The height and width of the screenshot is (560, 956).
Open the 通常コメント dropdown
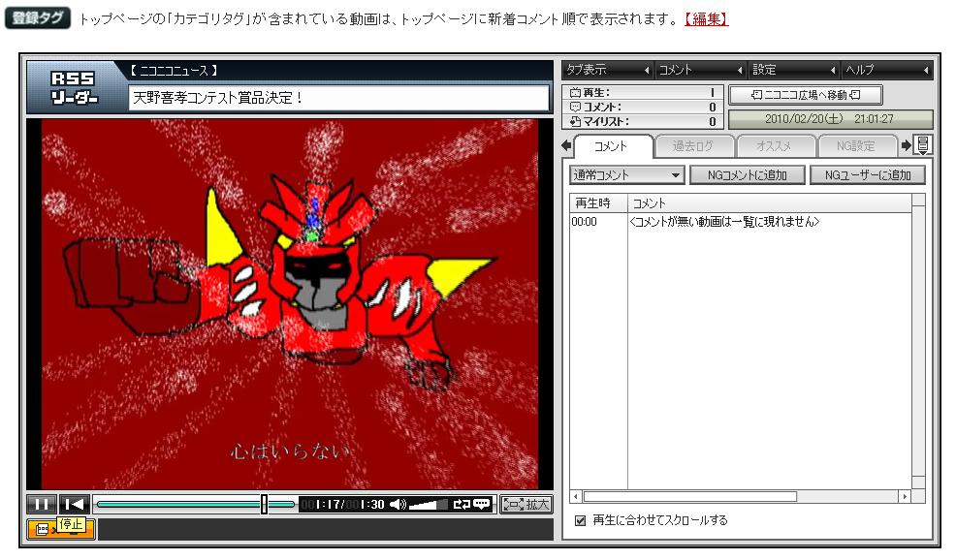(626, 175)
